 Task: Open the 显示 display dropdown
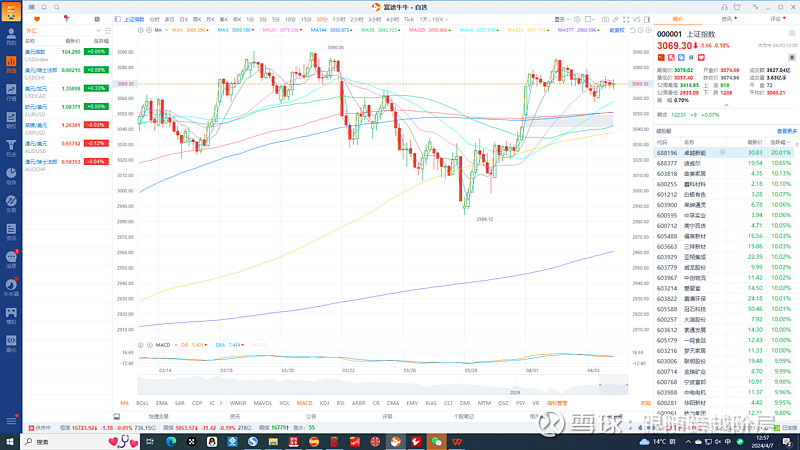pos(562,19)
